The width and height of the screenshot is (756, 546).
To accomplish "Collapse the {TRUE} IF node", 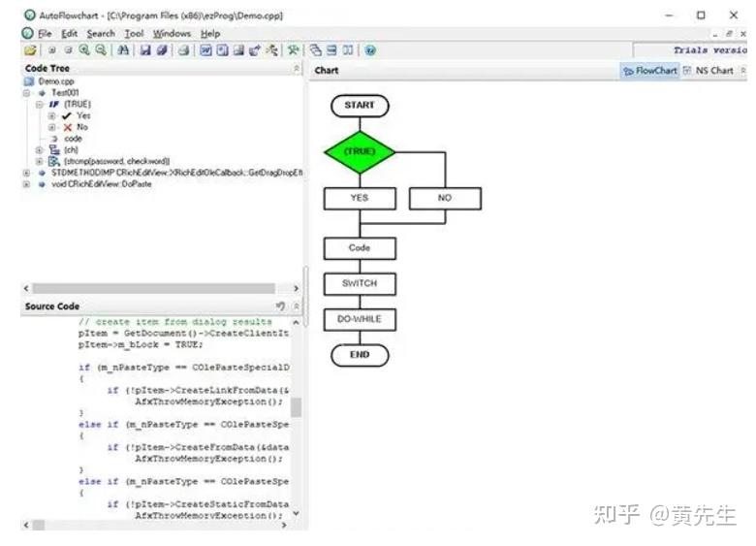I will [40, 104].
